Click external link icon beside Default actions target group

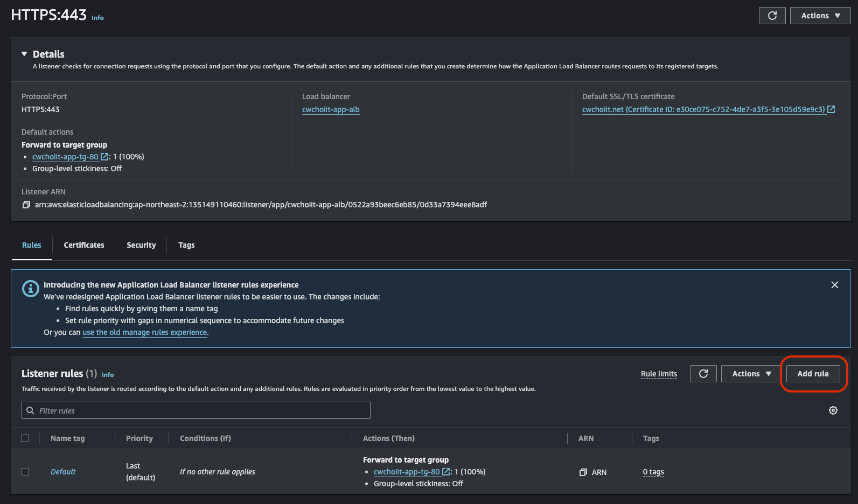[104, 157]
